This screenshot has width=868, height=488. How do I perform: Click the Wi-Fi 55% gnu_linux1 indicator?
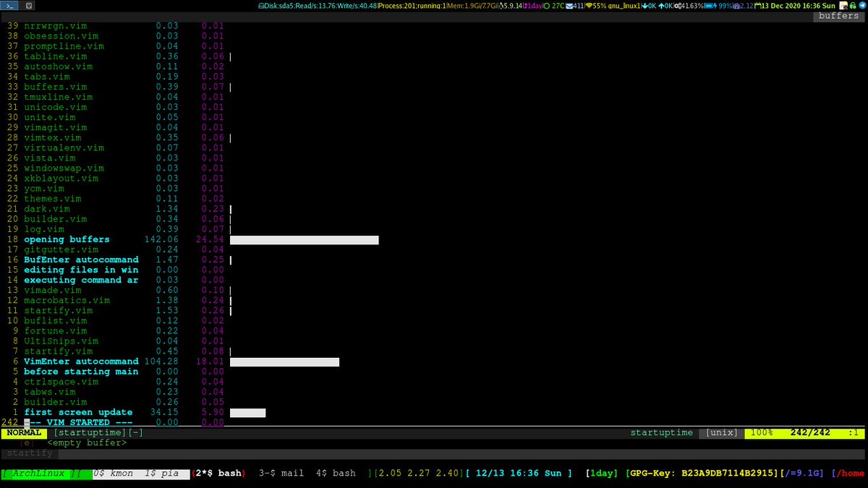point(613,7)
